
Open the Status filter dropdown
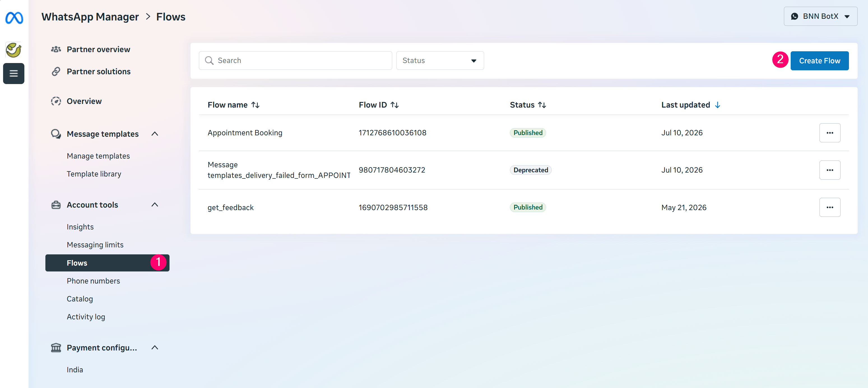440,61
